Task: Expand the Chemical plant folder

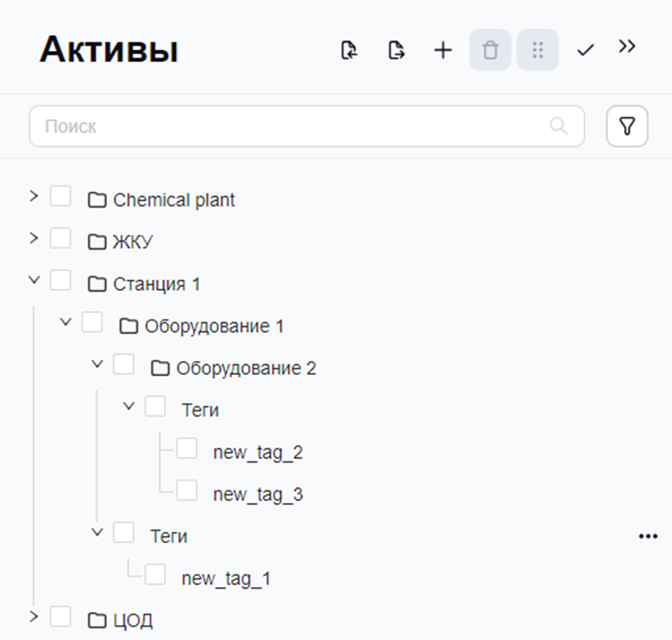Action: pos(34,196)
